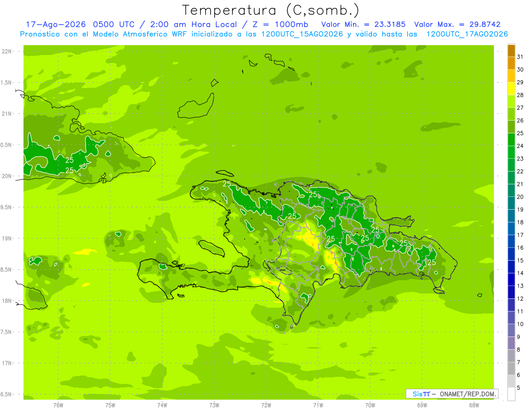The width and height of the screenshot is (532, 411).
Task: Click the legend value '28'
Action: [520, 95]
